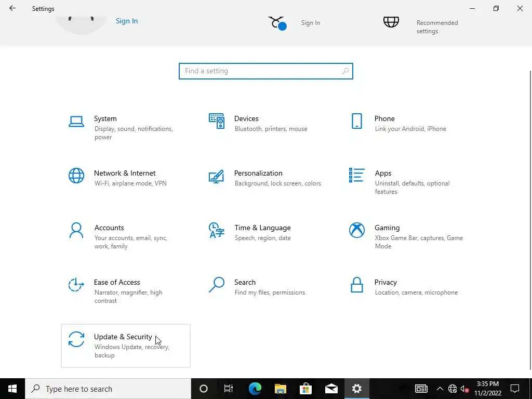Open Devices keyboard and speaker icon

[x=217, y=121]
